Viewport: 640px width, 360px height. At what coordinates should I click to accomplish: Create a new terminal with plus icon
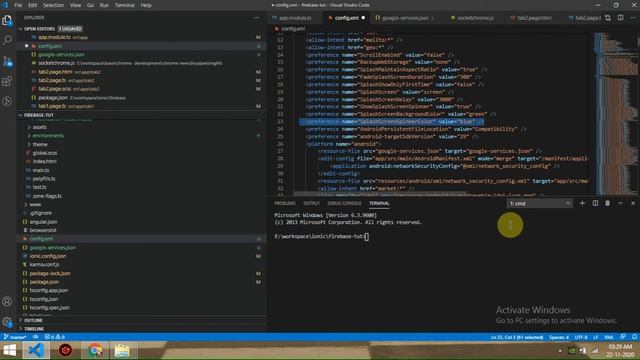582,203
